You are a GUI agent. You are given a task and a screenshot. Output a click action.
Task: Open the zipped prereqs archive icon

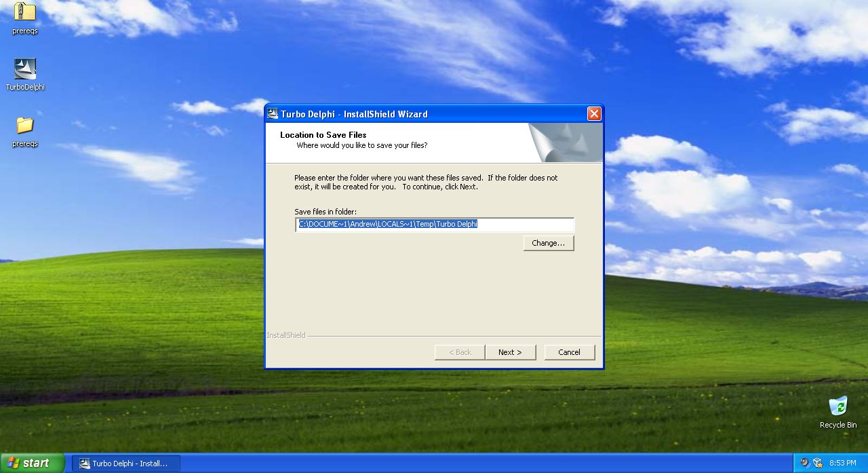25,12
